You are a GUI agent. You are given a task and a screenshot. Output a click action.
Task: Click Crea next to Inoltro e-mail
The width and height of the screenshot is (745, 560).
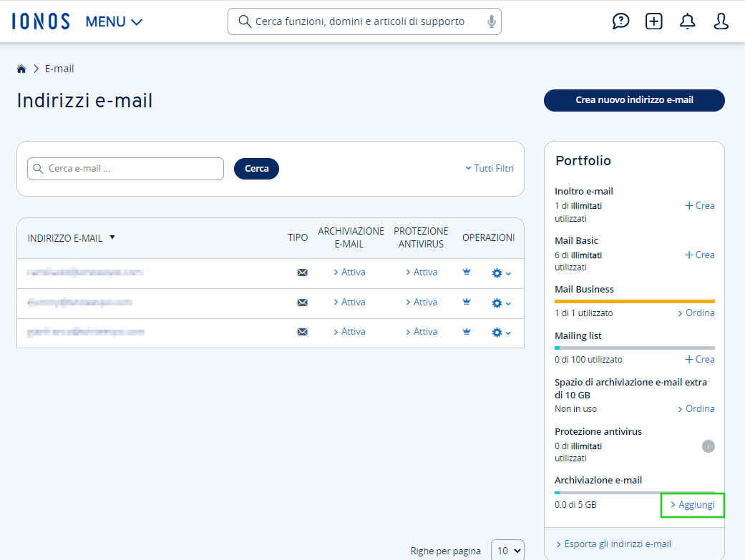700,206
